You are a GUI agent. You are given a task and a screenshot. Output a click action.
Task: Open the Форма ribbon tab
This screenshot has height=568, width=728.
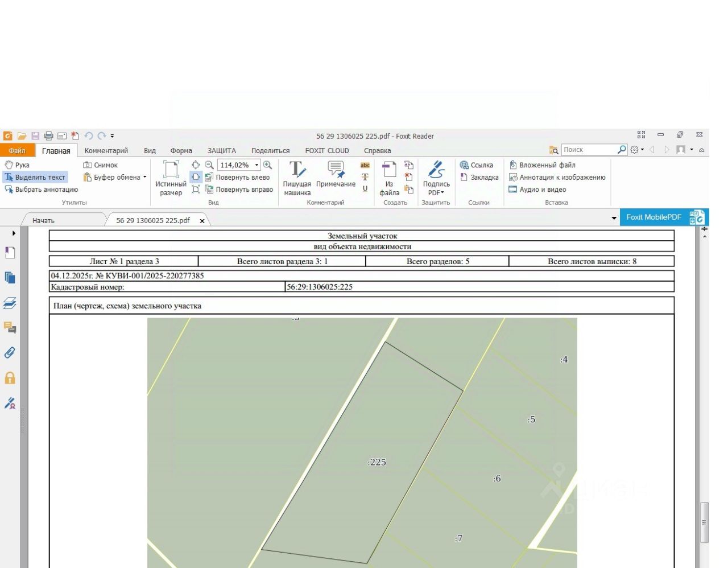pos(181,151)
